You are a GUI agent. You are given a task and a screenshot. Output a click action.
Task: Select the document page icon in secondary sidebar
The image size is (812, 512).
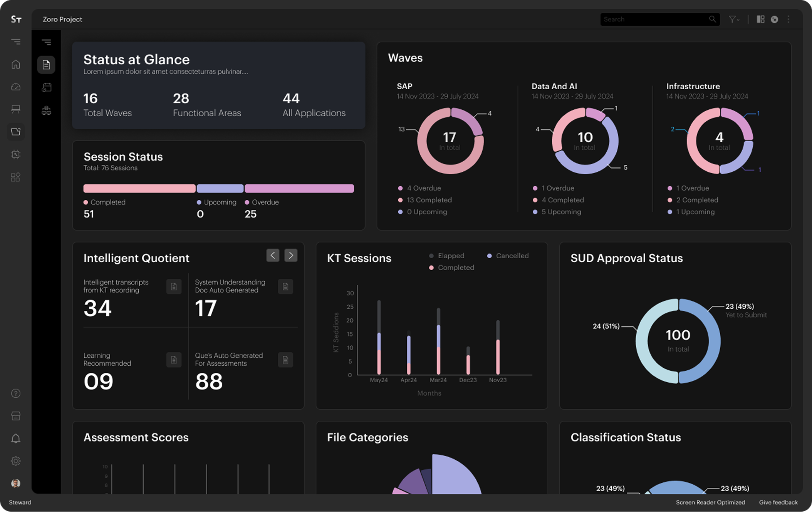[46, 65]
